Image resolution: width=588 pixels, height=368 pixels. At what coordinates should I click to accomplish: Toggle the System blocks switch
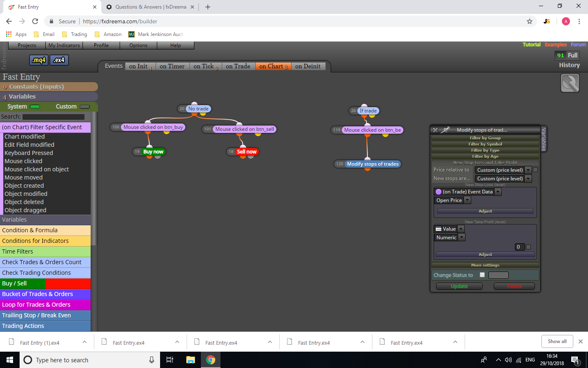[35, 107]
